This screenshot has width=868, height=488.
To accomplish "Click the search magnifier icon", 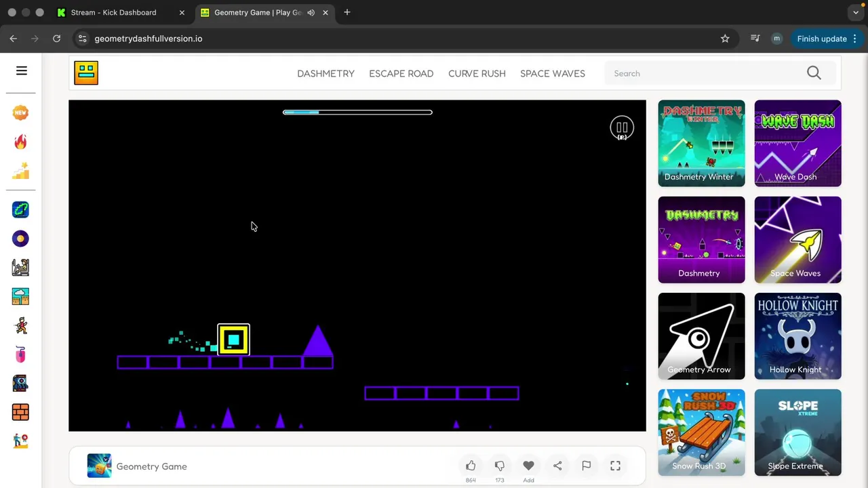I will click(x=814, y=73).
